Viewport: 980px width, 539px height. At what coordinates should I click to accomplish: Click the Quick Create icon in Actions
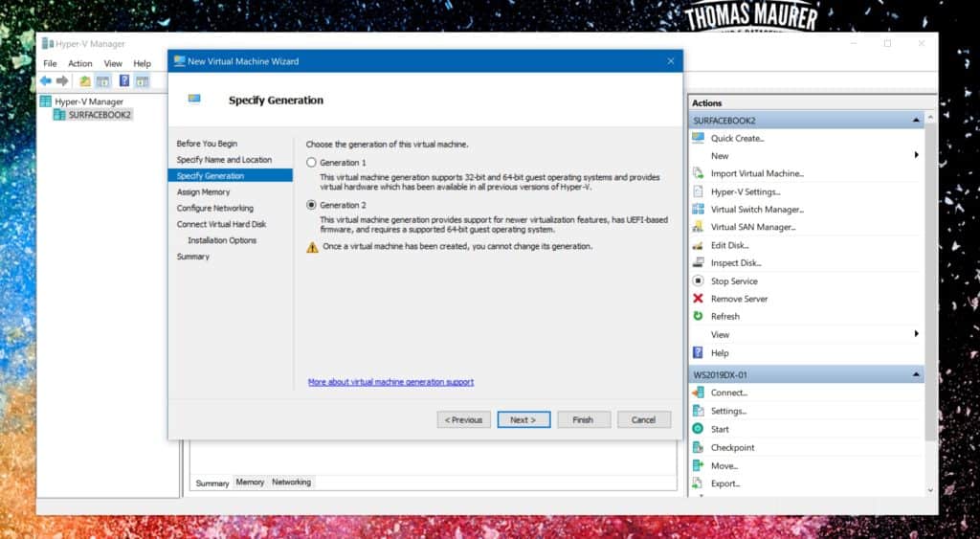tap(698, 138)
